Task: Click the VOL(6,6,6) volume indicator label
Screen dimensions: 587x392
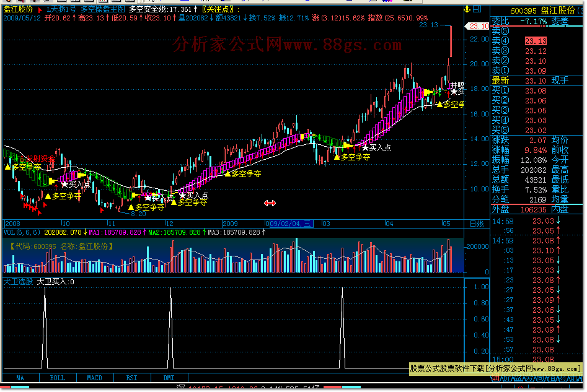Action: tap(22, 232)
